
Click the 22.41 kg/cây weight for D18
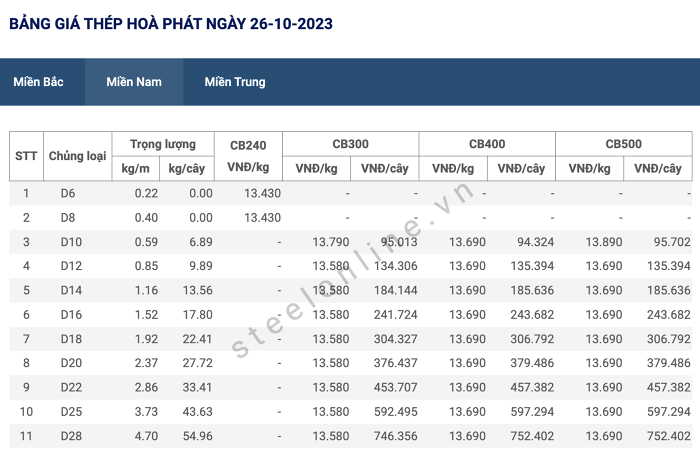click(198, 339)
